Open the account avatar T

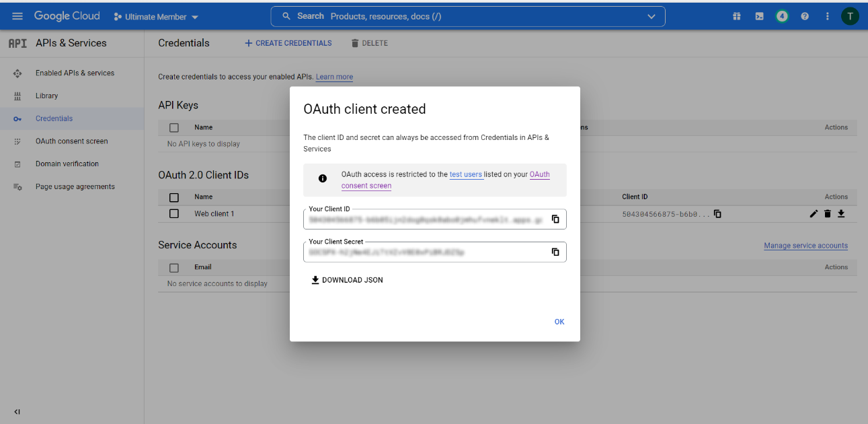click(x=851, y=16)
